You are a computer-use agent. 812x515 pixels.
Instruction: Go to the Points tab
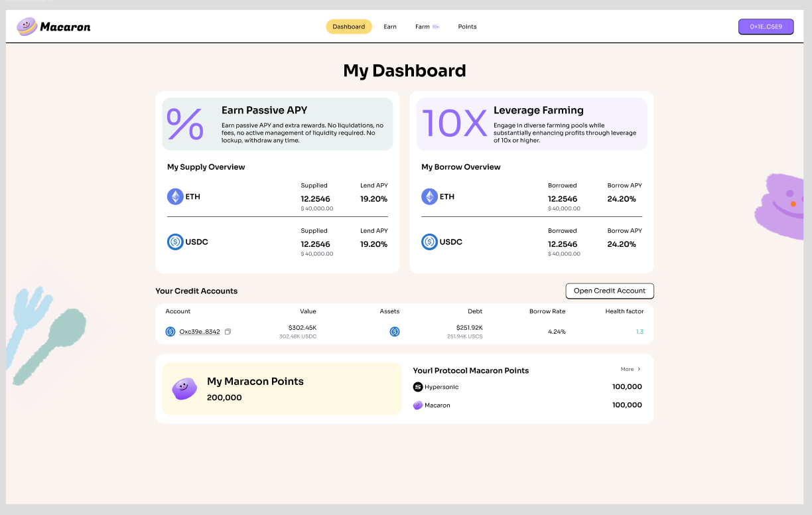tap(467, 27)
